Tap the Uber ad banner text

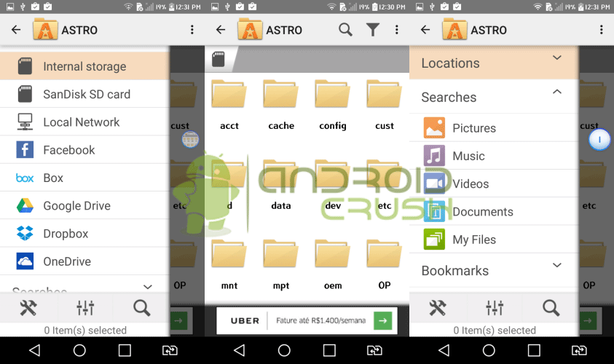tap(320, 320)
